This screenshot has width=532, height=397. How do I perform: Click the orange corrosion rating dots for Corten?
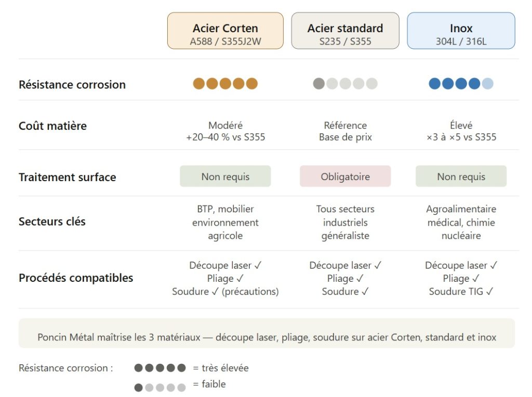(x=225, y=84)
